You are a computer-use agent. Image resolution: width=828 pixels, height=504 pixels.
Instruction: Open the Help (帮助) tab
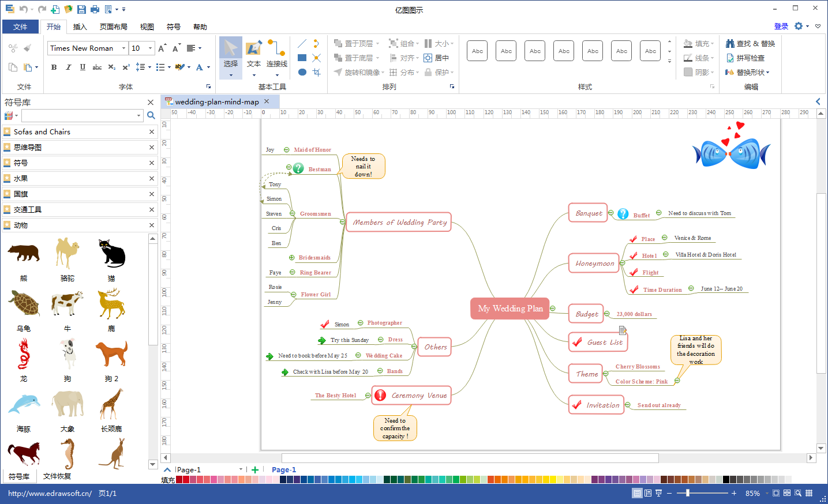200,27
